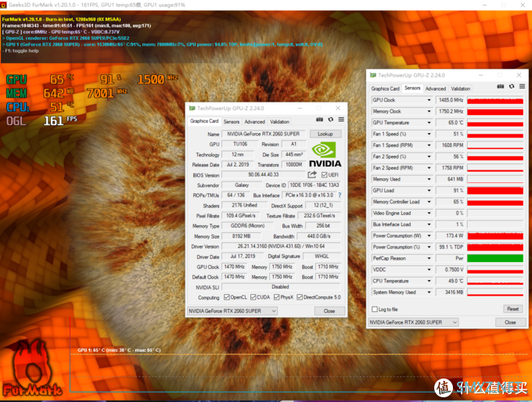Click the Subvendor Galaxy field
This screenshot has height=402, width=532.
242,185
